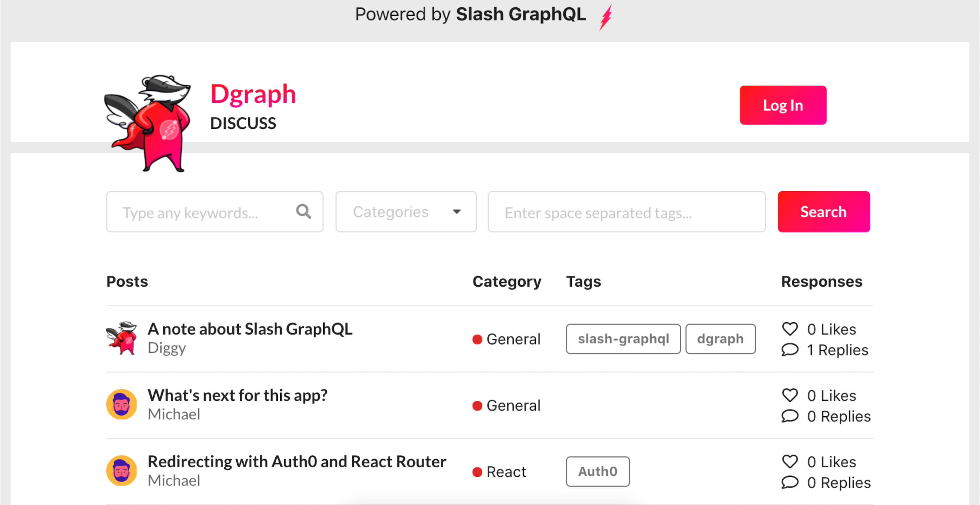
Task: Click the lightning bolt next to Slash GraphQL
Action: (x=606, y=15)
